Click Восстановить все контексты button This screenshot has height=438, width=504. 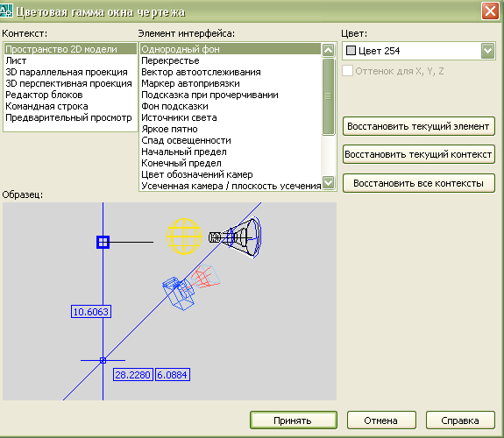(x=418, y=183)
